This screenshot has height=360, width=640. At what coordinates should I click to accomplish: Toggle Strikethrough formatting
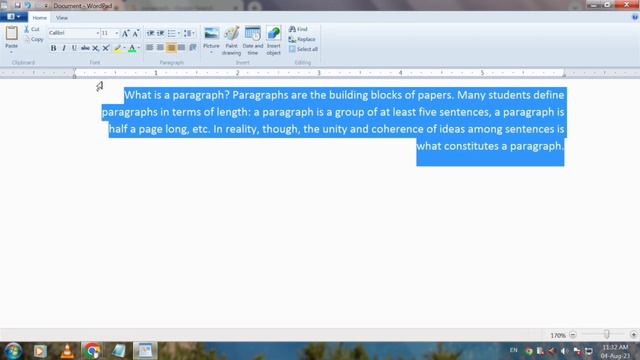click(85, 48)
